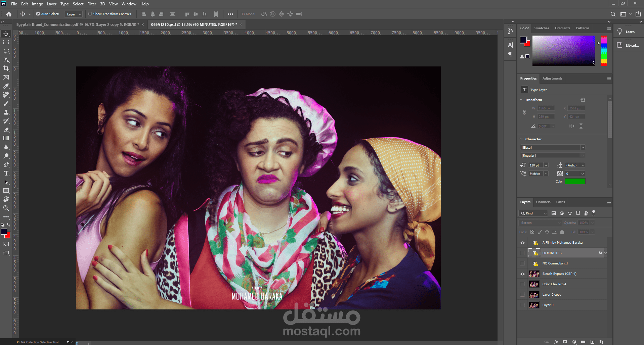This screenshot has width=644, height=345.
Task: Open the Image menu
Action: coord(37,4)
